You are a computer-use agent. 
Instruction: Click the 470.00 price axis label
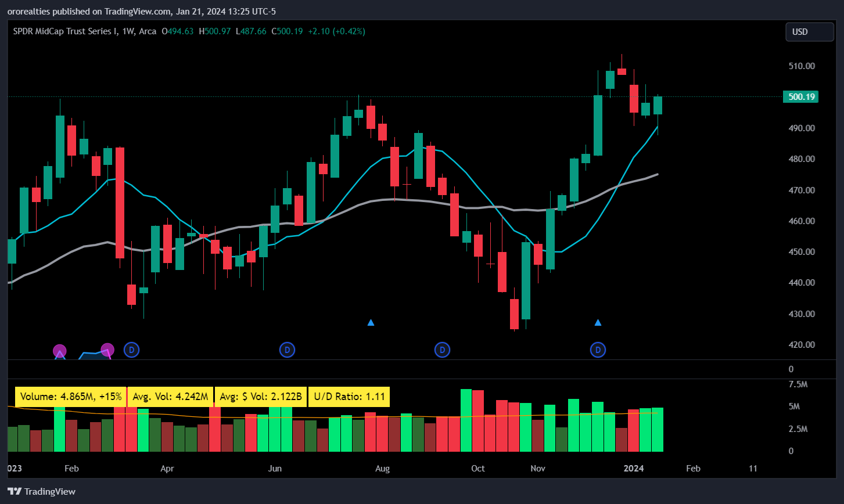click(x=800, y=190)
